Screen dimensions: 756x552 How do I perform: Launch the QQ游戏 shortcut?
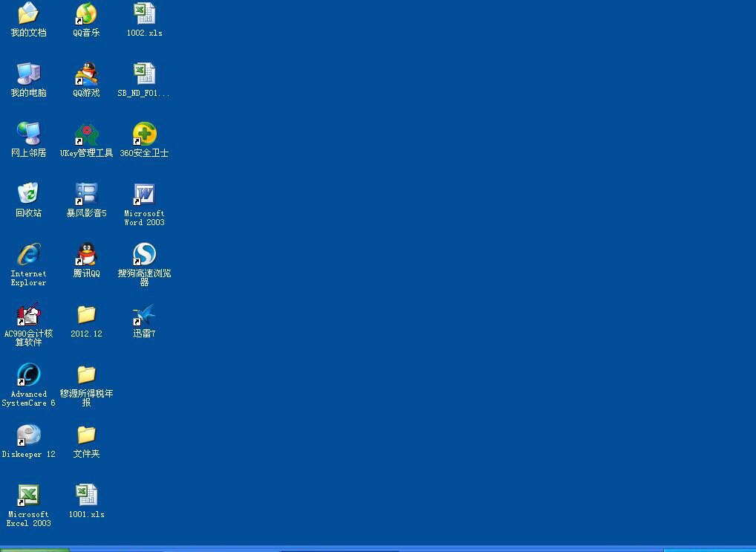coord(86,74)
